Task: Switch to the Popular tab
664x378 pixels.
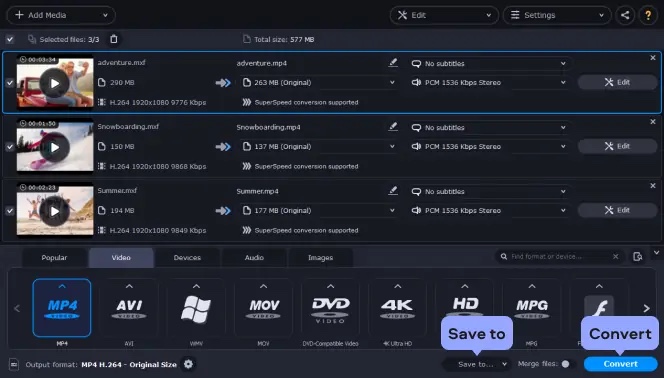Action: pyautogui.click(x=54, y=257)
